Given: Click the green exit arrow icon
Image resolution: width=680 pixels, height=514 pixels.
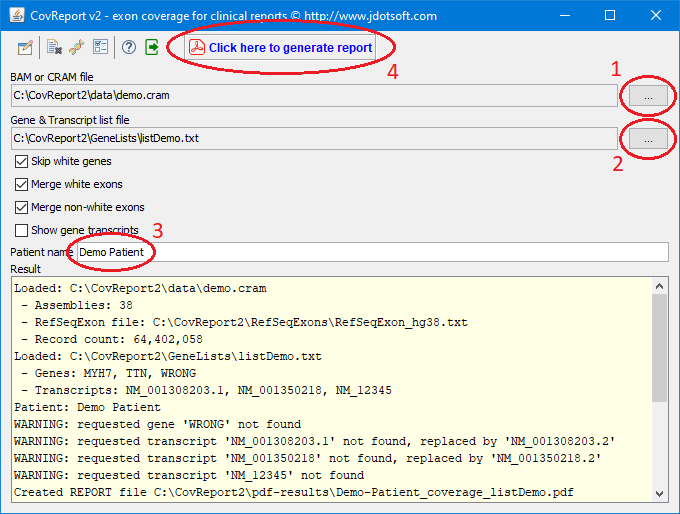Looking at the screenshot, I should [152, 47].
